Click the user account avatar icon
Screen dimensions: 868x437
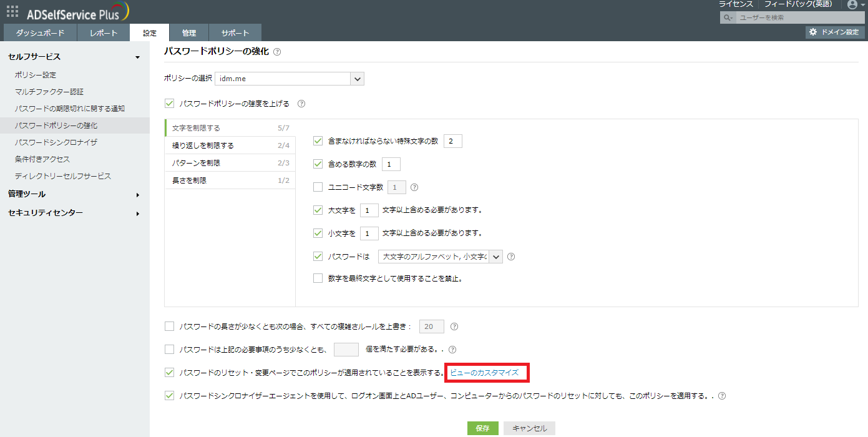pyautogui.click(x=852, y=5)
